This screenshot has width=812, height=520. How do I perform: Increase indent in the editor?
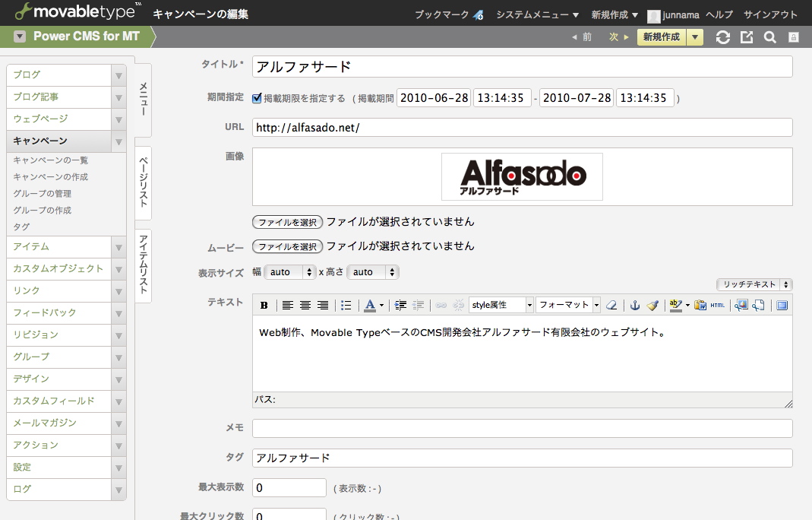click(400, 306)
